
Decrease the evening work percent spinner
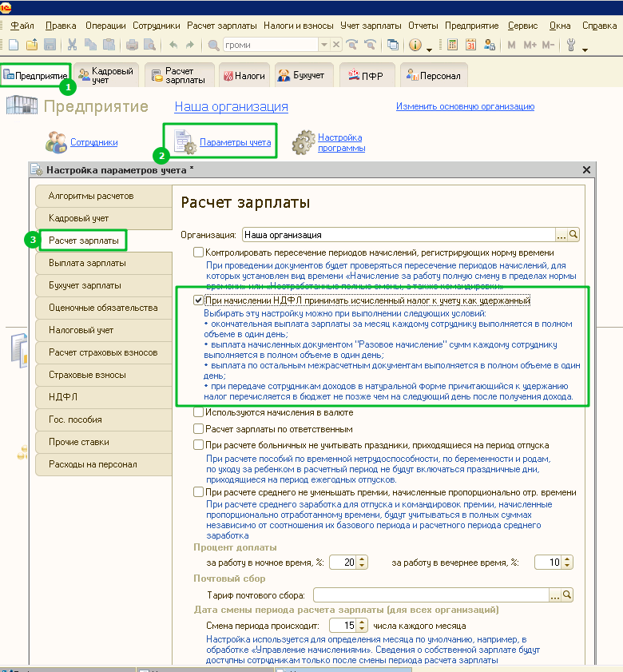pos(567,565)
